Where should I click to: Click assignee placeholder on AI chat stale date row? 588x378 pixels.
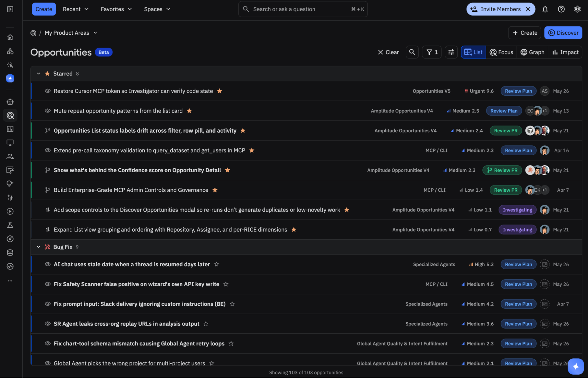tap(545, 265)
